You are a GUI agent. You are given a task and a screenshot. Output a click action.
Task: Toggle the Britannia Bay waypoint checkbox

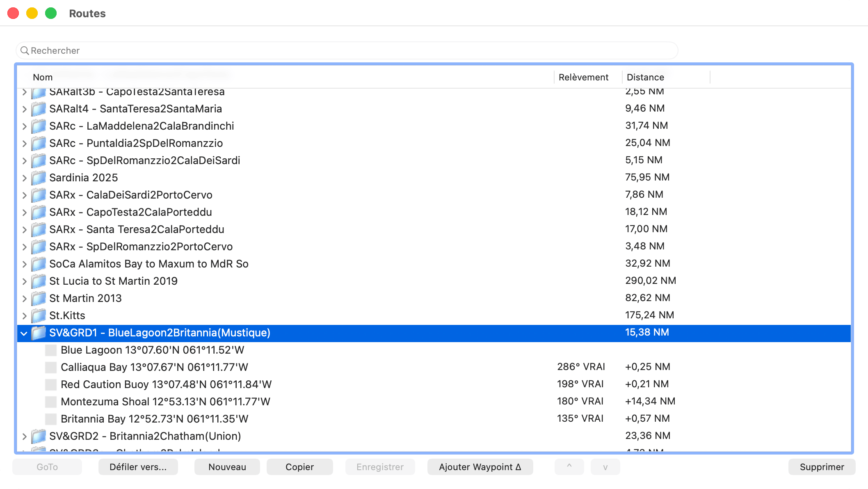pos(51,419)
